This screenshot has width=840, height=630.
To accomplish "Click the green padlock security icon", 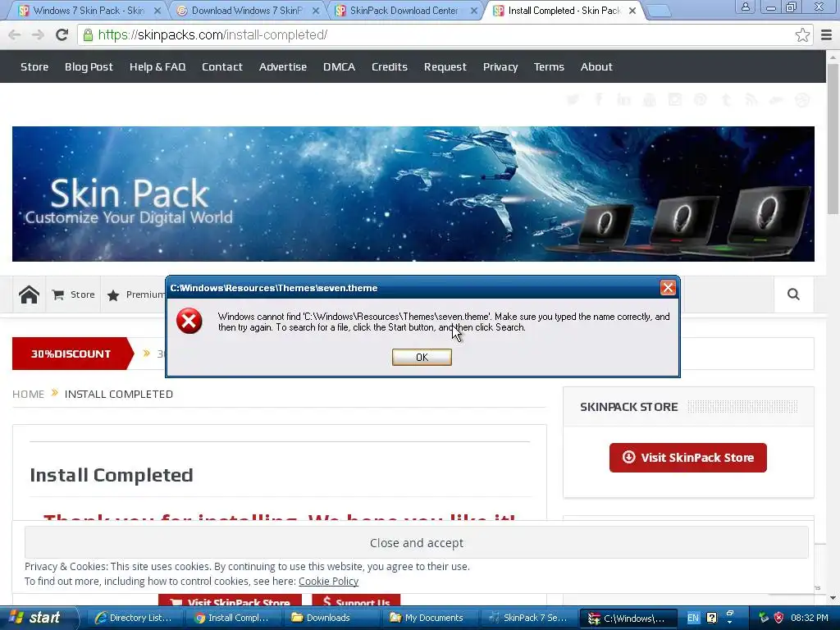I will tap(87, 34).
